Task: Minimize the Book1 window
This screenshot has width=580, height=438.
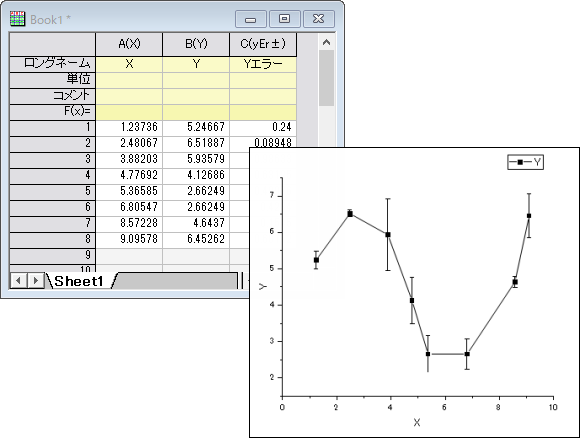Action: pyautogui.click(x=251, y=19)
